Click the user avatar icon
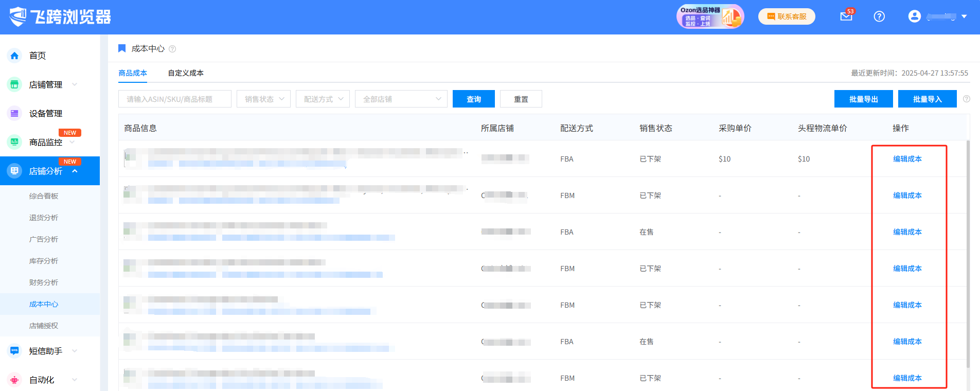Viewport: 980px width, 391px height. pos(914,16)
